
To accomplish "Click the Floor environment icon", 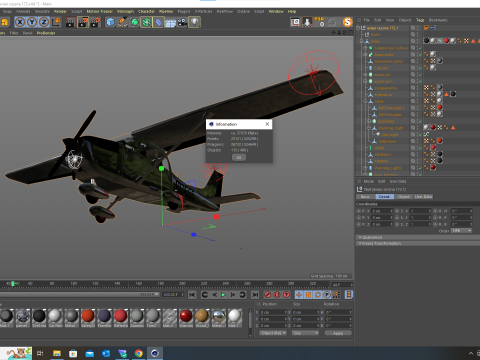I will 170,22.
